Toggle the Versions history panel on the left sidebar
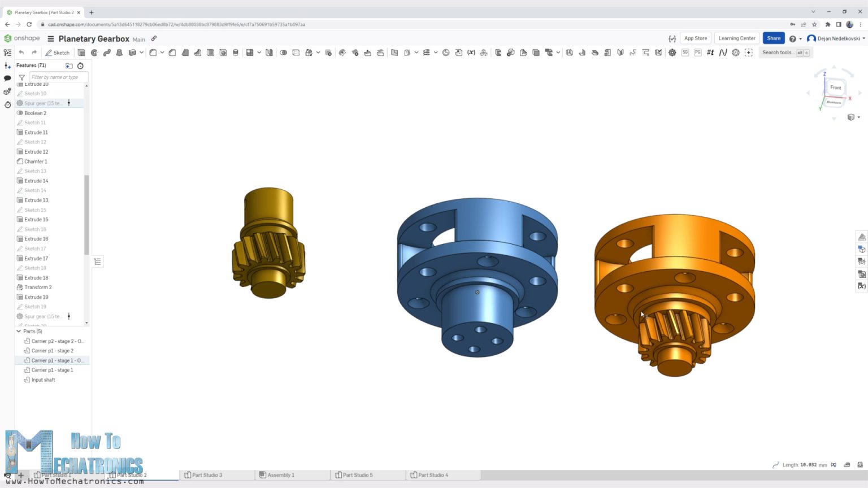This screenshot has width=868, height=488. pyautogui.click(x=8, y=104)
